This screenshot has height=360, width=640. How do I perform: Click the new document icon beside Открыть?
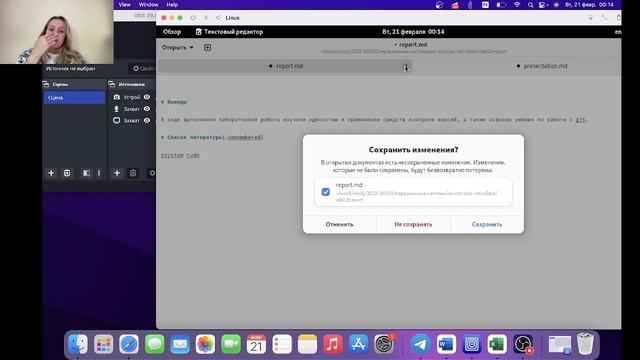207,47
